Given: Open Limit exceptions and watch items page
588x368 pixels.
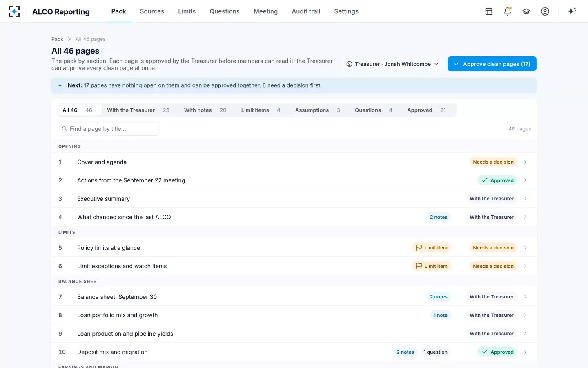Looking at the screenshot, I should click(294, 266).
